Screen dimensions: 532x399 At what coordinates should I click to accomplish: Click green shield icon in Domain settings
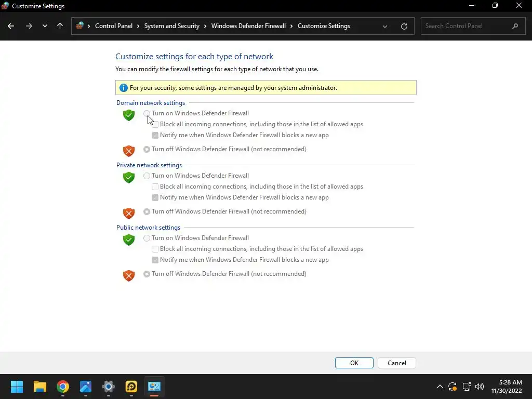point(129,115)
